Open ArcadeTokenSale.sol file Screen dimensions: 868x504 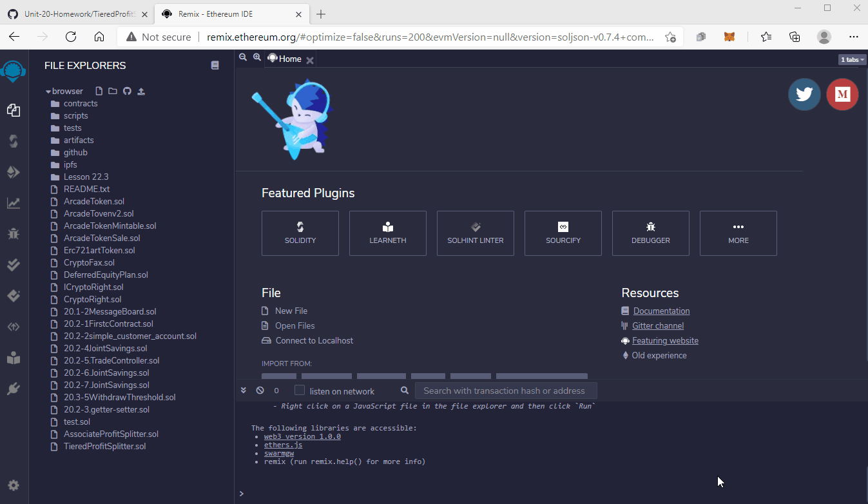tap(102, 238)
